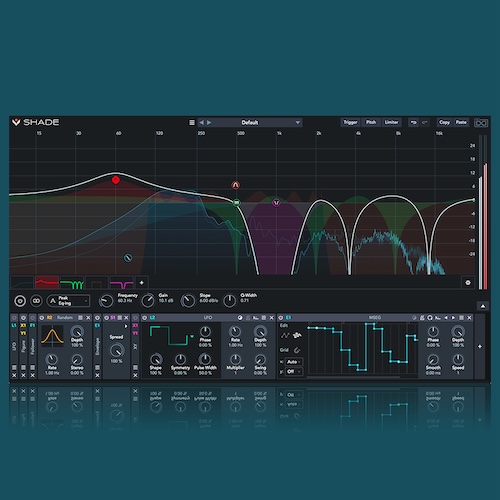Toggle power on the S1 Spread modulator
The width and height of the screenshot is (500, 500).
[x=106, y=318]
